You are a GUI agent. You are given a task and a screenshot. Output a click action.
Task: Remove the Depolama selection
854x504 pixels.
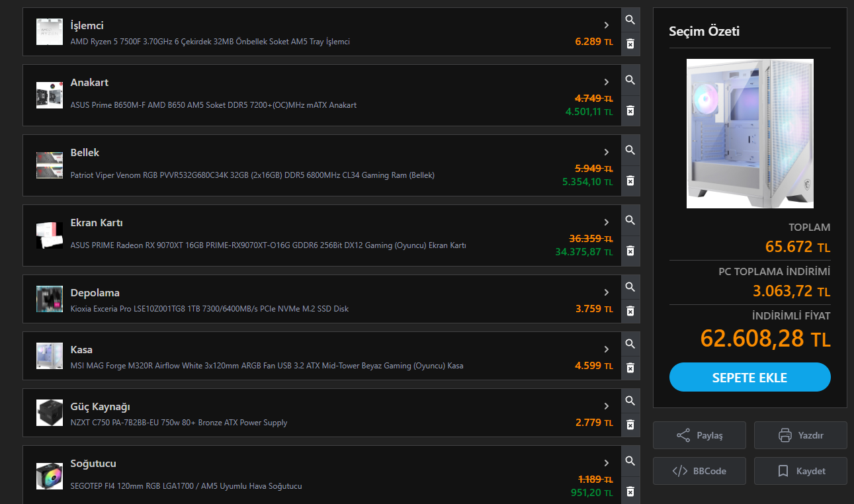pos(630,311)
